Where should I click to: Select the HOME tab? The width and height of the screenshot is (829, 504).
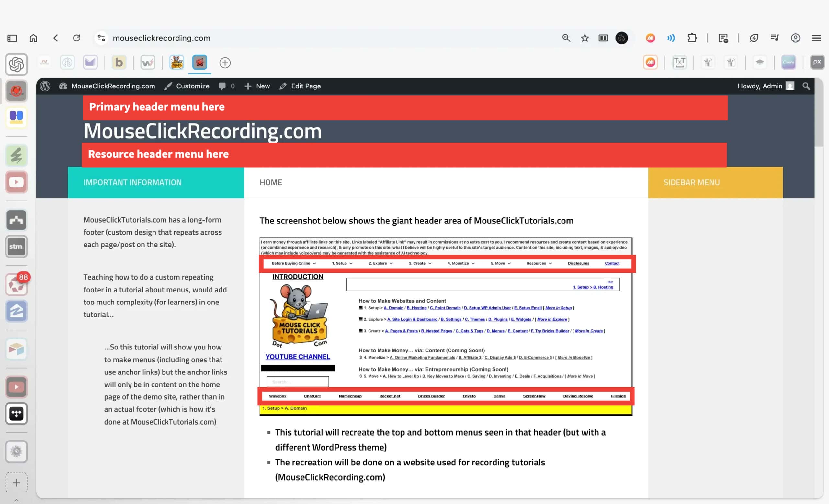(271, 182)
